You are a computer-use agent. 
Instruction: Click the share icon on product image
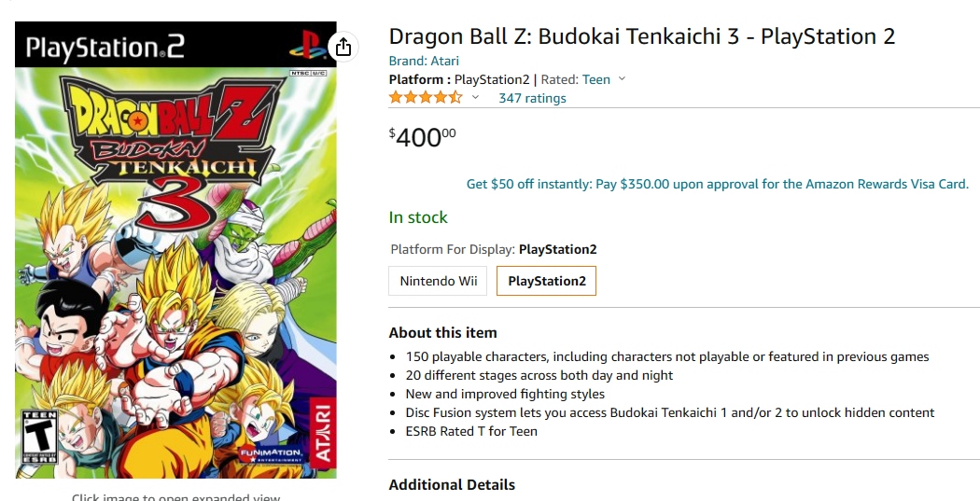[x=343, y=47]
